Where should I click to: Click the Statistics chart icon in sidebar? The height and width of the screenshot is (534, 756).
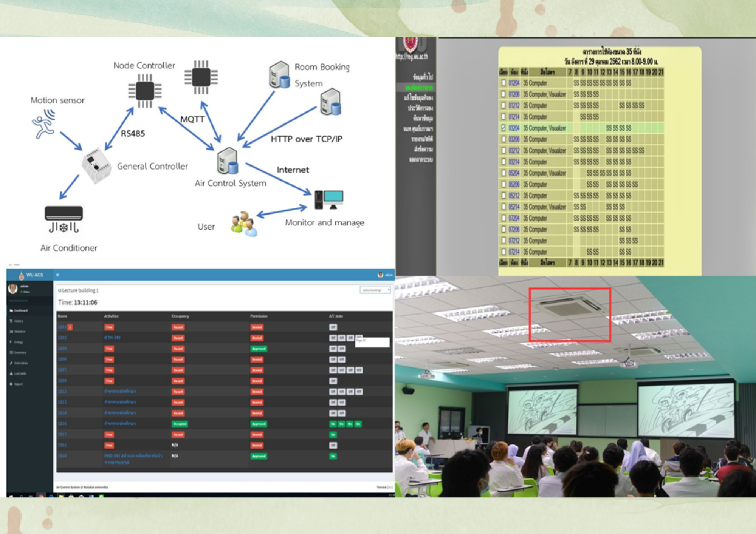coord(11,332)
